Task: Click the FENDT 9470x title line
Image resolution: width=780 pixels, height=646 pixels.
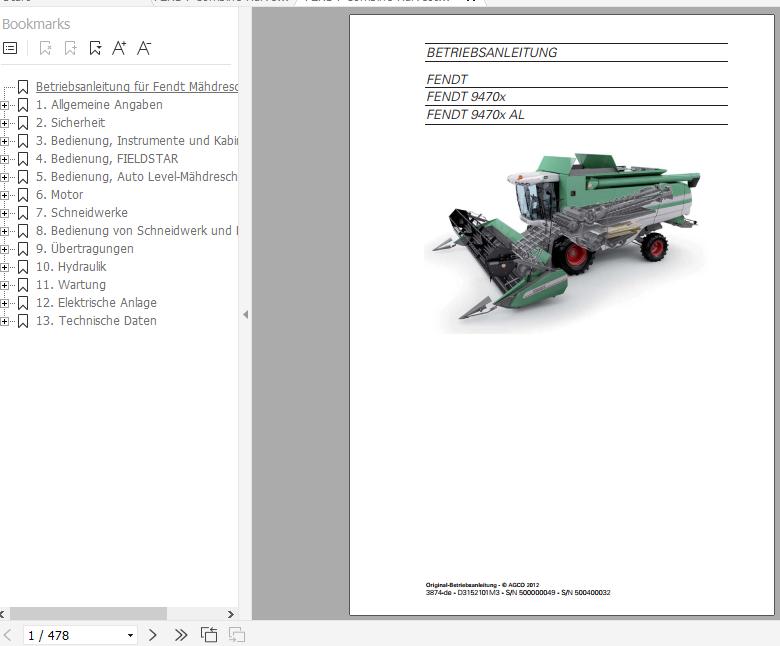Action: click(x=466, y=96)
